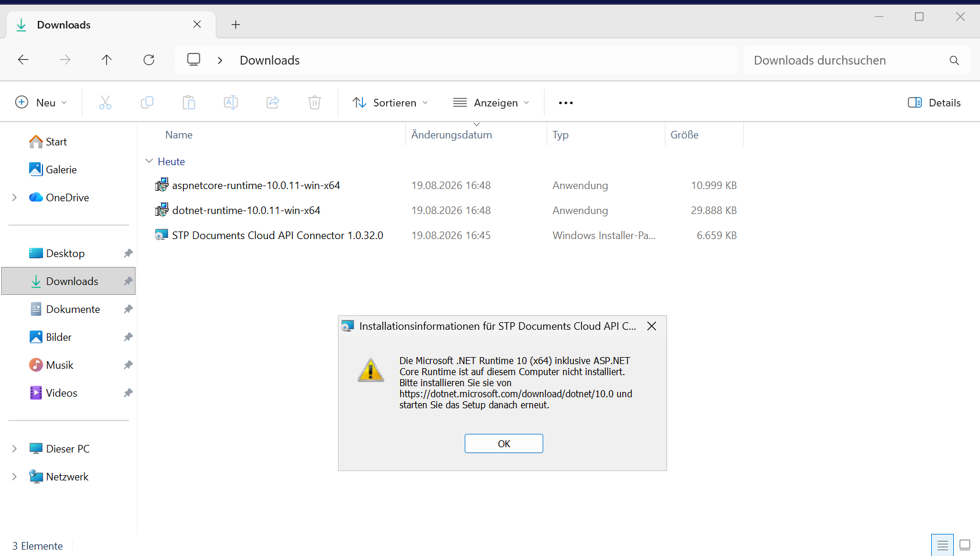Screen dimensions: 980x556
Task: Click the pin icon next to Dokumente
Action: (x=128, y=309)
